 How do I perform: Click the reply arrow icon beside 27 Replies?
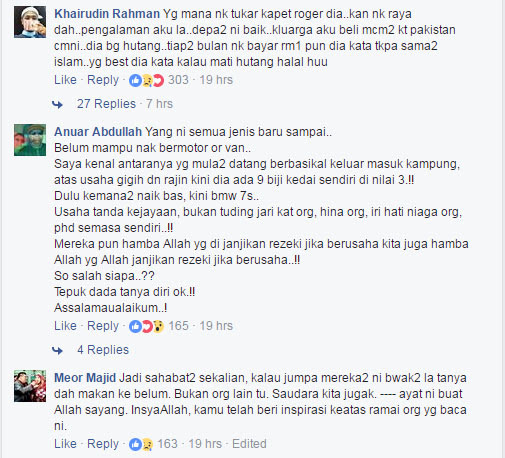tap(57, 104)
